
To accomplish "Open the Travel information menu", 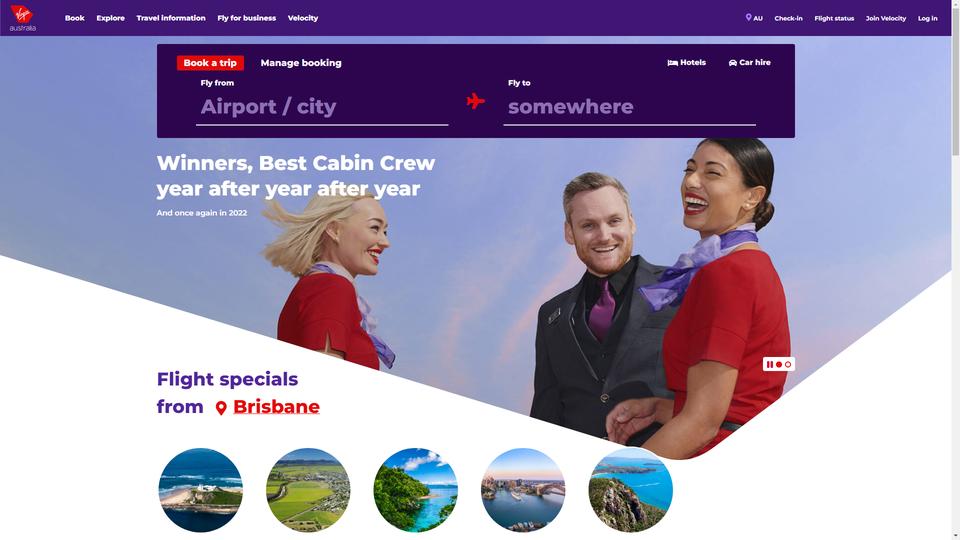I will (x=171, y=18).
